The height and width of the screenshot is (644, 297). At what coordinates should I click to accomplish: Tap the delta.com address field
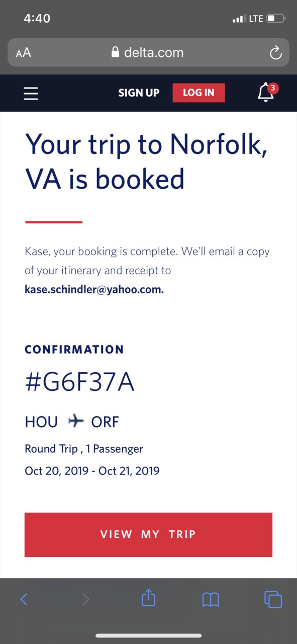coord(148,52)
